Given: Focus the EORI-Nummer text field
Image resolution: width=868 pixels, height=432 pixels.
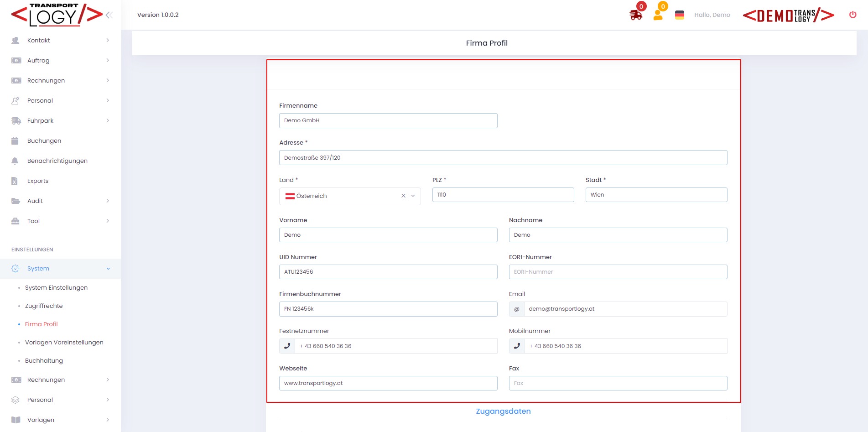Looking at the screenshot, I should click(x=618, y=272).
